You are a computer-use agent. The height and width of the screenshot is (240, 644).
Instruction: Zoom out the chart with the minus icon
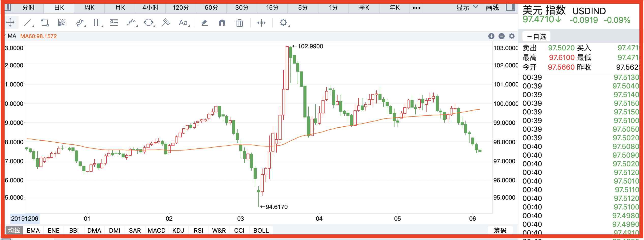point(501,36)
